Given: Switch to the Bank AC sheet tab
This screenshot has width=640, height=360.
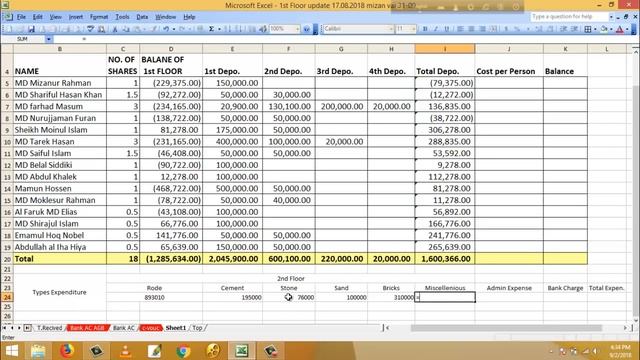Looking at the screenshot, I should (124, 328).
